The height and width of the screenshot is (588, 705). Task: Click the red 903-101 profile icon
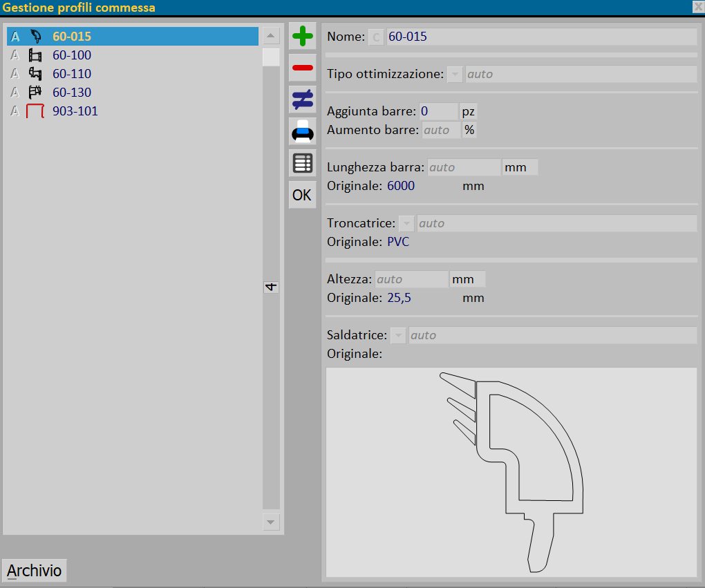[35, 111]
